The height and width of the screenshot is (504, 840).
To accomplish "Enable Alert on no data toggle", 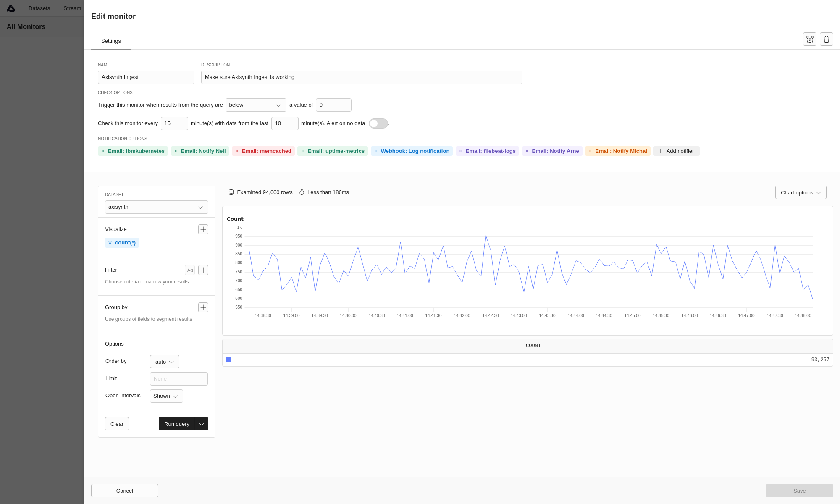I will point(378,123).
